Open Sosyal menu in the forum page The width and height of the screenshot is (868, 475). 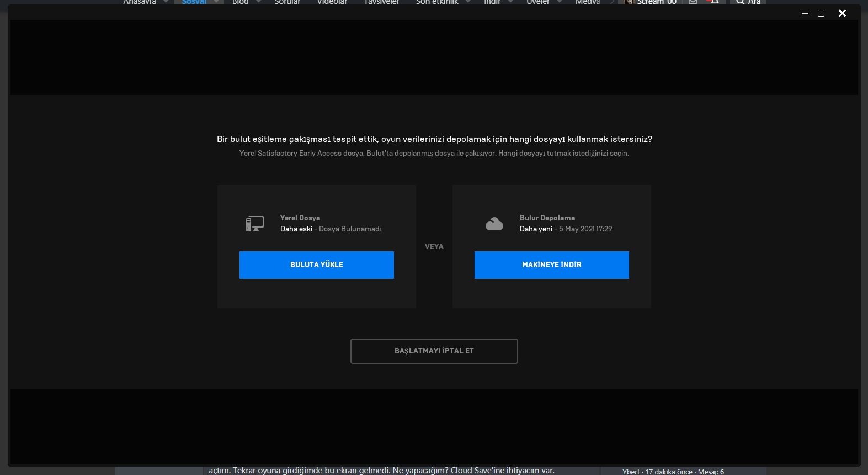click(194, 2)
